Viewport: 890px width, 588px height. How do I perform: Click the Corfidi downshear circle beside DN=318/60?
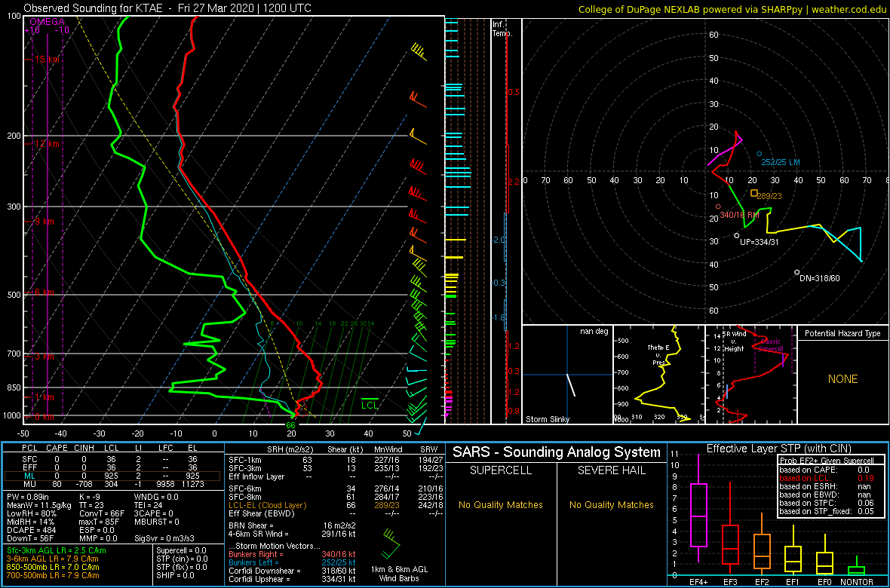click(797, 272)
